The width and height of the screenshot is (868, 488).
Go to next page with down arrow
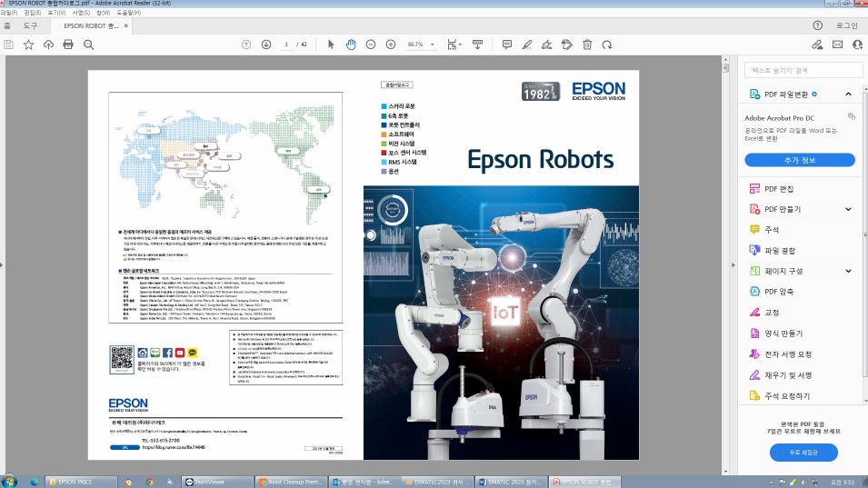click(266, 45)
